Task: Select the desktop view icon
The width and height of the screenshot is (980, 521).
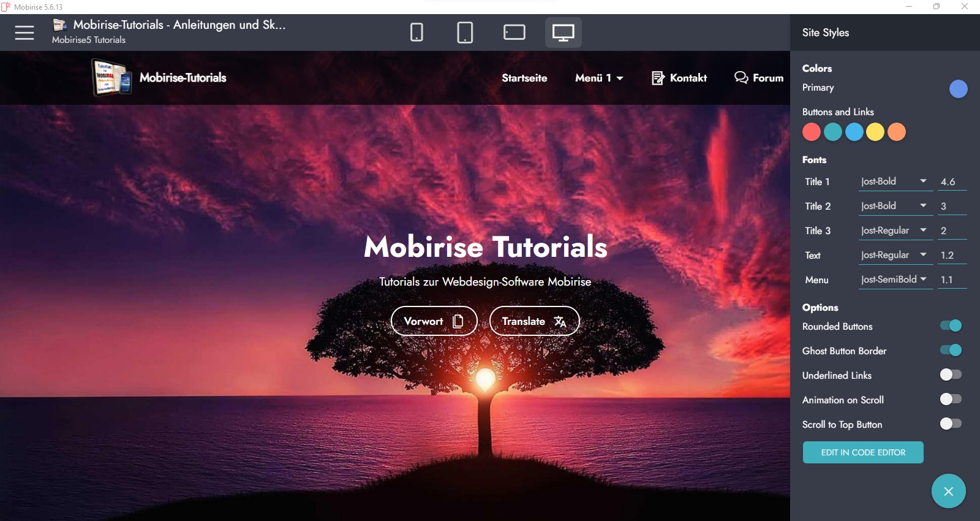Action: tap(563, 32)
